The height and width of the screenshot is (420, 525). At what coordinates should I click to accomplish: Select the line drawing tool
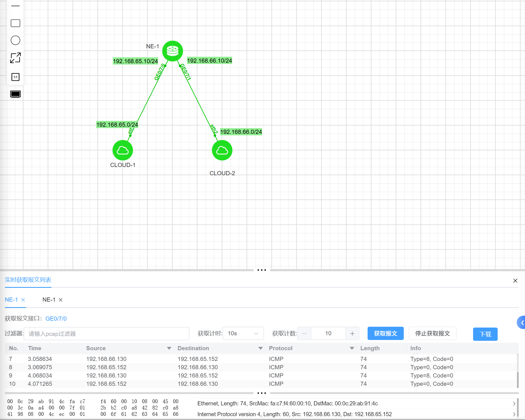[15, 6]
